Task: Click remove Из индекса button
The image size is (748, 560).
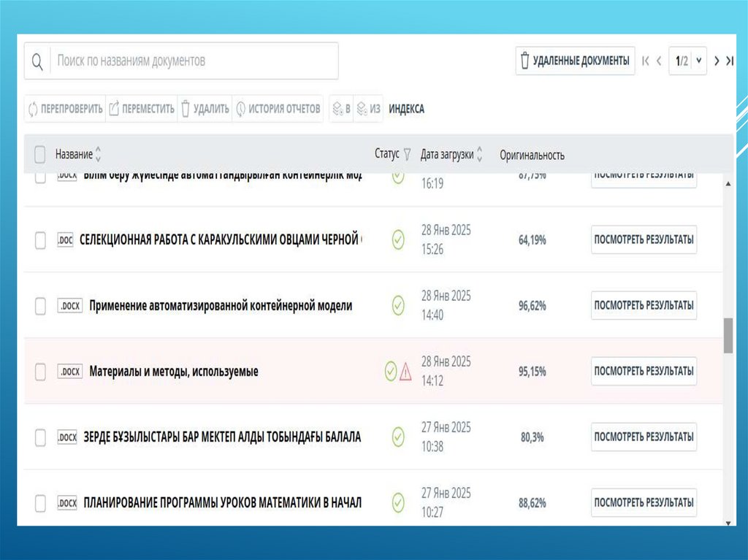Action: [368, 109]
